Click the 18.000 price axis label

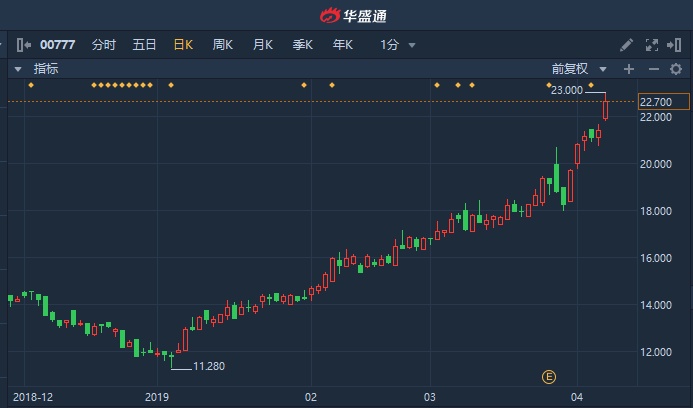[656, 211]
